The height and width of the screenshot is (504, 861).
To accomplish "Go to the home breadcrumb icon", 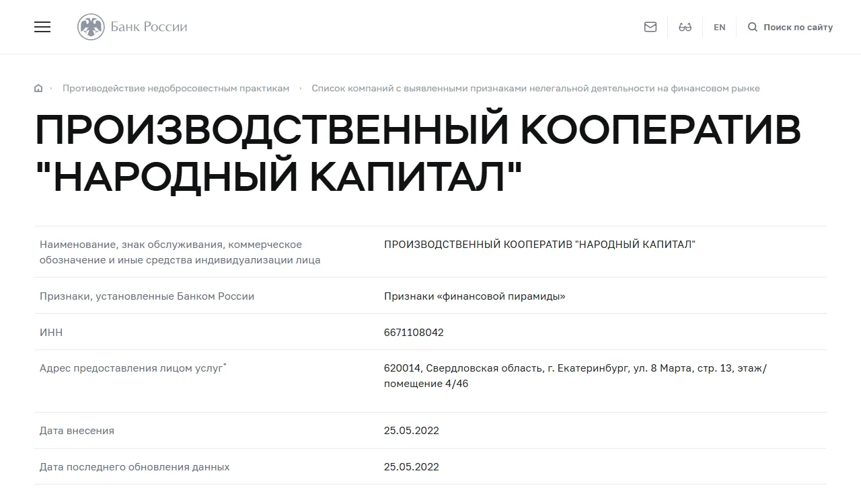I will point(38,88).
